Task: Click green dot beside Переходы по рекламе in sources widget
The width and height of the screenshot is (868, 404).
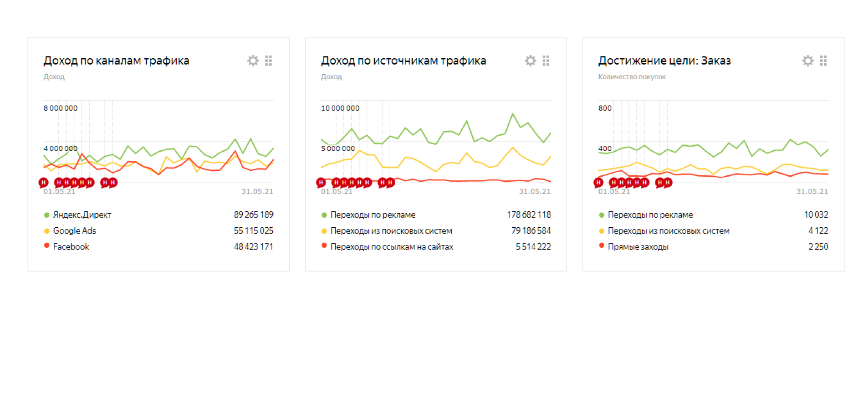Action: coord(324,215)
